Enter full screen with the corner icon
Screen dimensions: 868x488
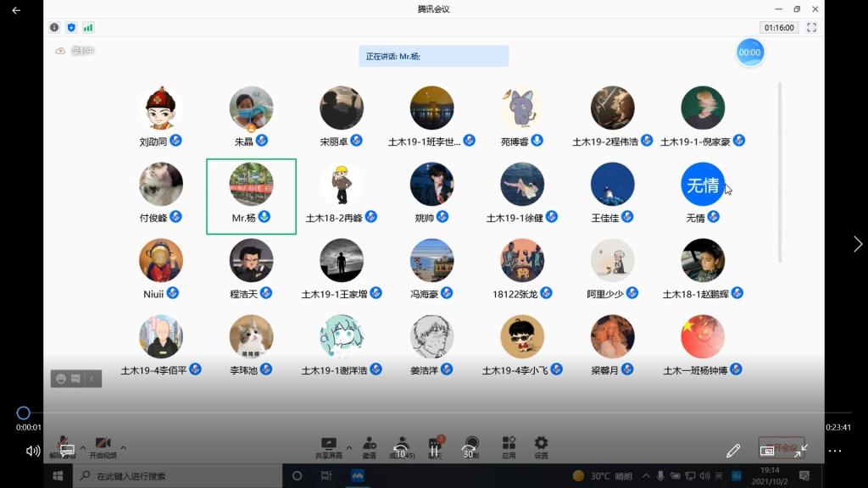[811, 27]
